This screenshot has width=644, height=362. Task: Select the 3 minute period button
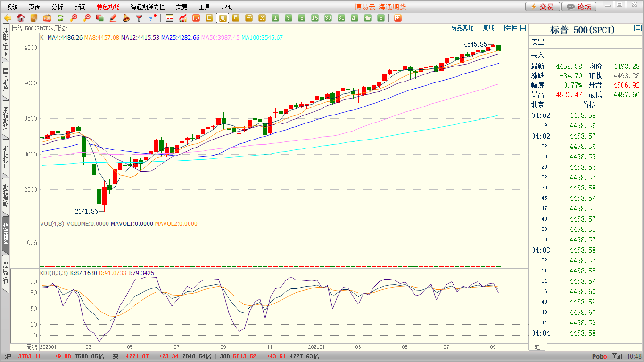pyautogui.click(x=289, y=18)
